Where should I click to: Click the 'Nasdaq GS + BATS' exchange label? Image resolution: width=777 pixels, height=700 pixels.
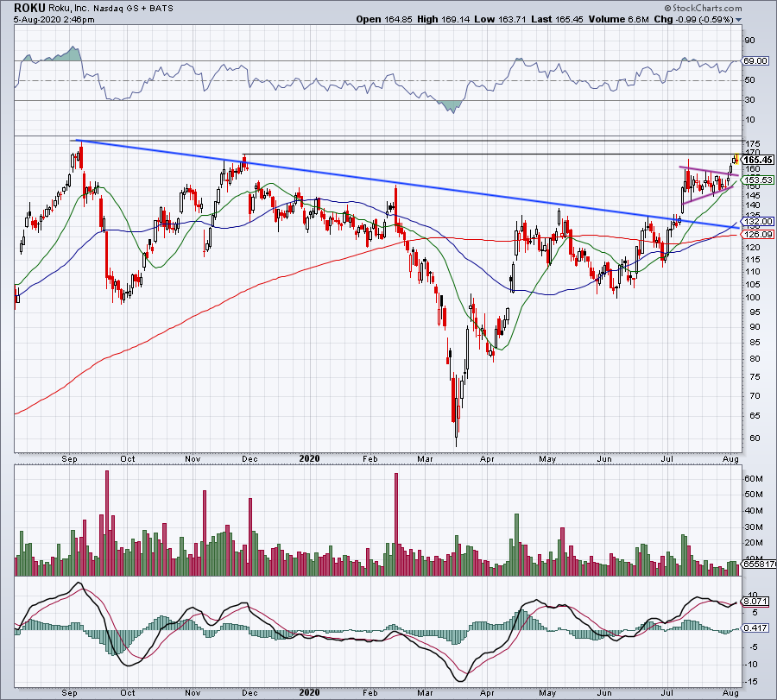pos(133,9)
